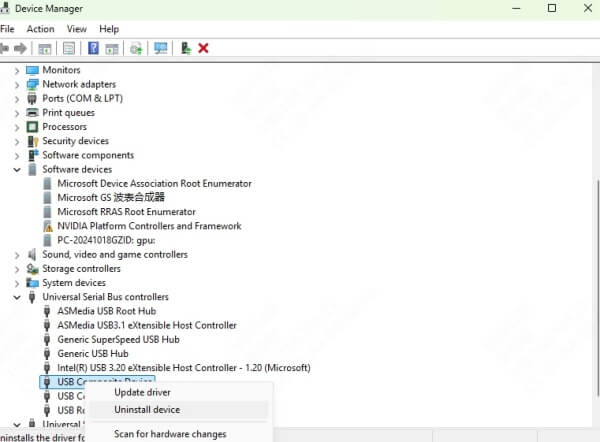Select Microsoft Device Association Root Enumerator
The image size is (600, 442).
(x=154, y=184)
